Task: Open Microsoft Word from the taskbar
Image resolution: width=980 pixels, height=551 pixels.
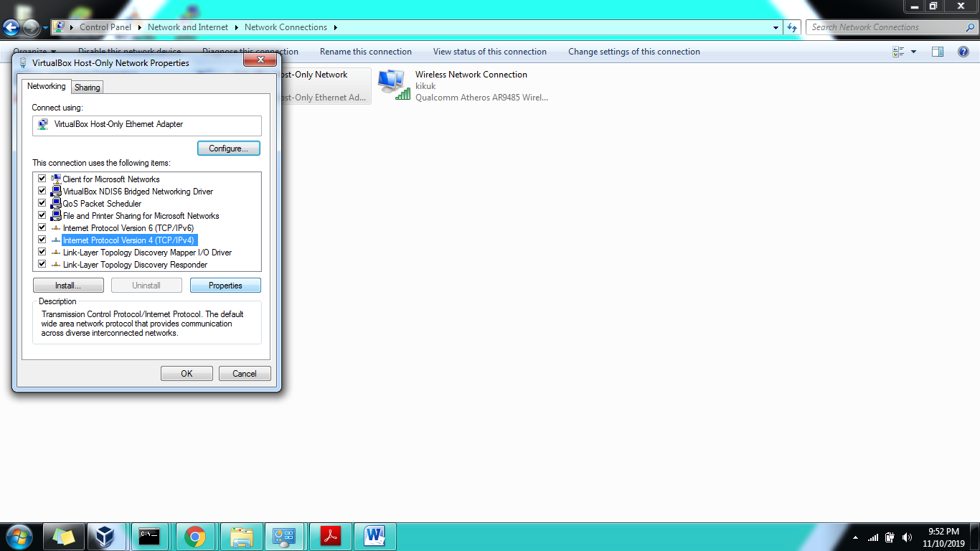Action: click(374, 537)
